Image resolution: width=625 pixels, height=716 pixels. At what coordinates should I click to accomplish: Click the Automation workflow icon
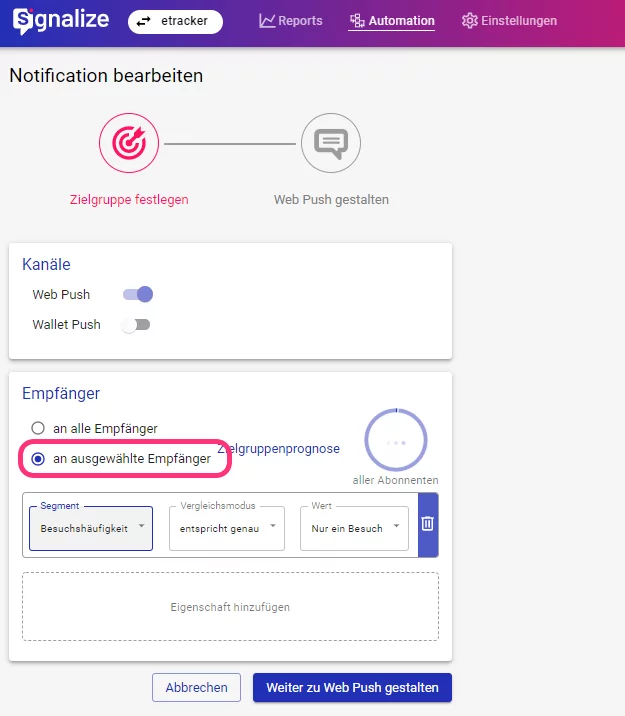(x=357, y=21)
